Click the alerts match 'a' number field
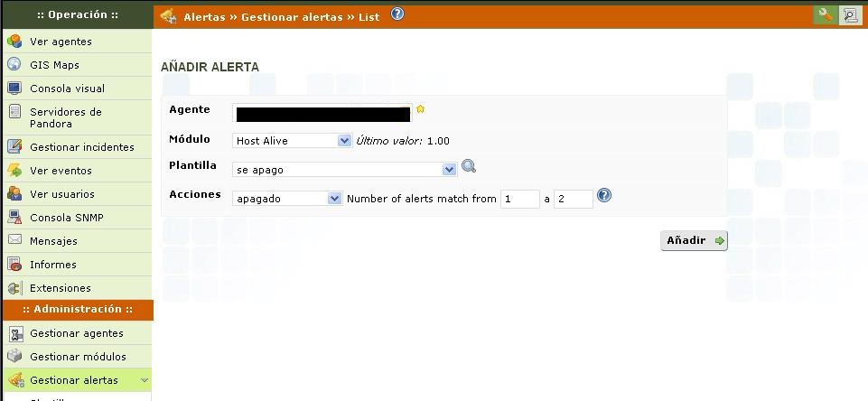Screen dimensions: 868x401 [573, 199]
